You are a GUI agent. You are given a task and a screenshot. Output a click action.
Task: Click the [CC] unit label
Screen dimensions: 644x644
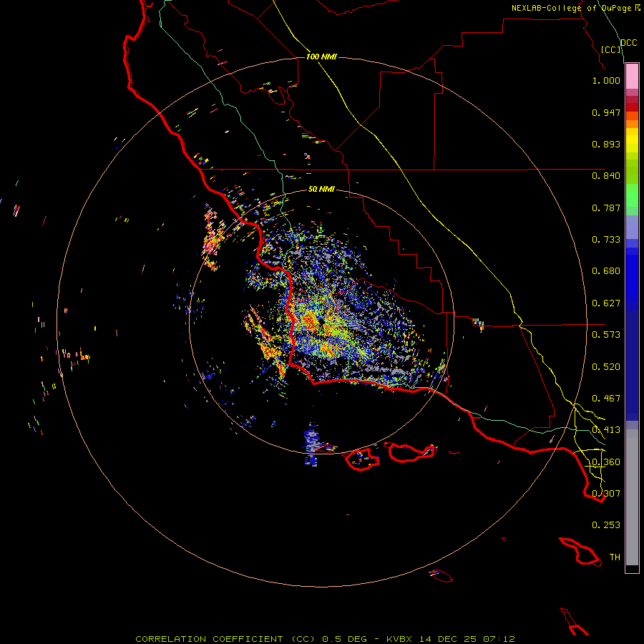click(x=611, y=49)
